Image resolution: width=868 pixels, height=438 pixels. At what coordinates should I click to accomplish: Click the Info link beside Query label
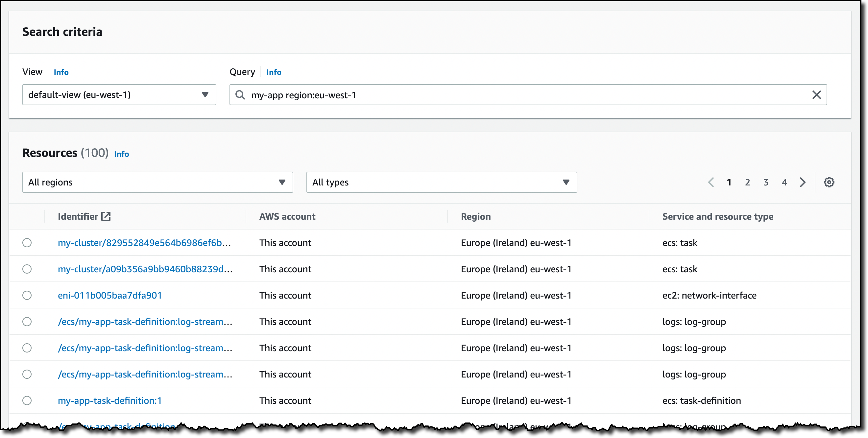pyautogui.click(x=274, y=72)
